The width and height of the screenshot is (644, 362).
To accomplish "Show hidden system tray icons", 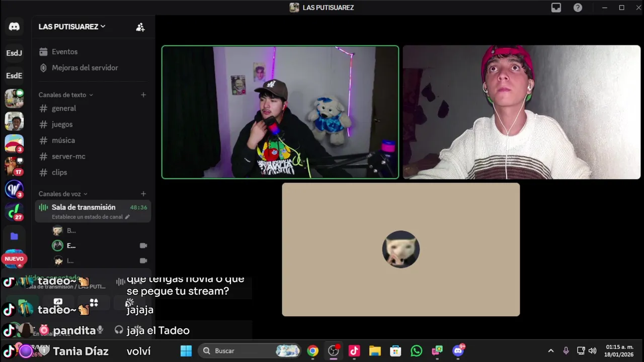I will pos(550,351).
